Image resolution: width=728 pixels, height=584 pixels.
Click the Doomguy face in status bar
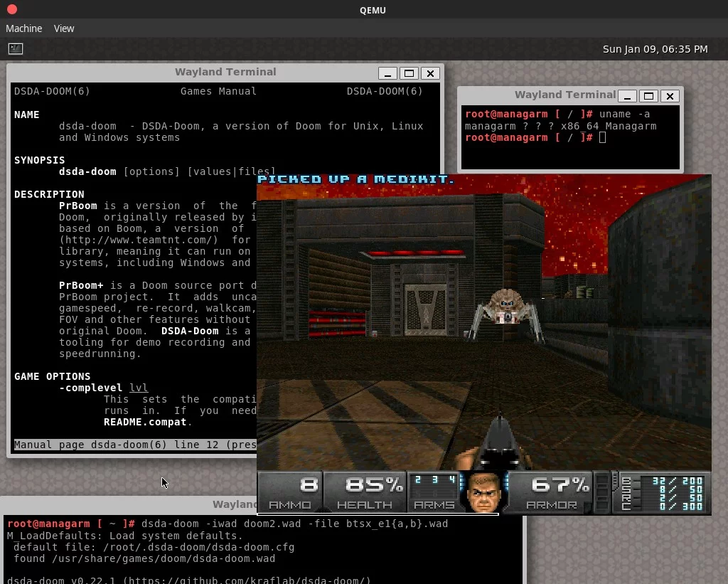click(x=483, y=492)
